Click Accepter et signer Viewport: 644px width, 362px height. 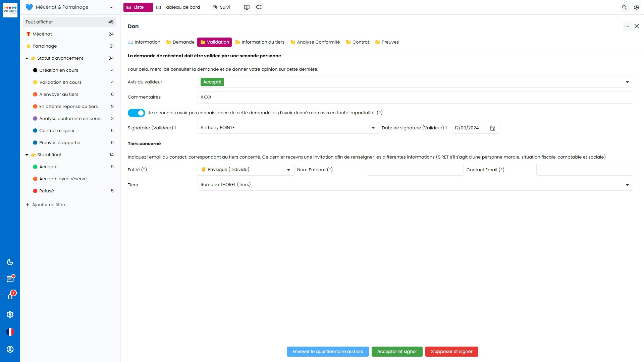[397, 351]
